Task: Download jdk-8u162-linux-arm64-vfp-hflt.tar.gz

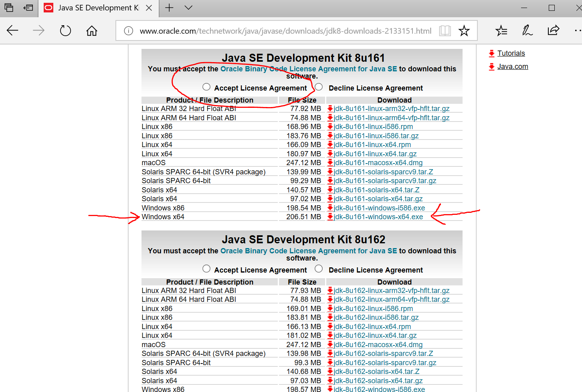Action: coord(392,299)
